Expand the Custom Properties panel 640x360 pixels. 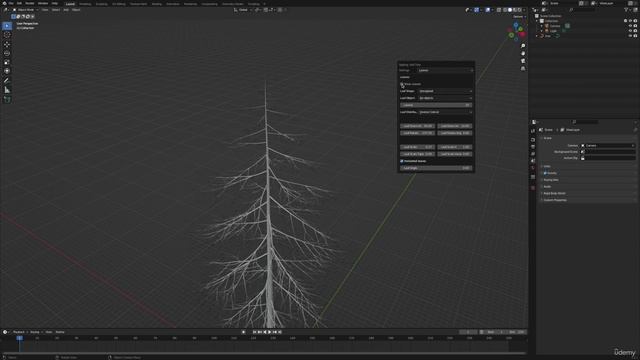pos(555,200)
